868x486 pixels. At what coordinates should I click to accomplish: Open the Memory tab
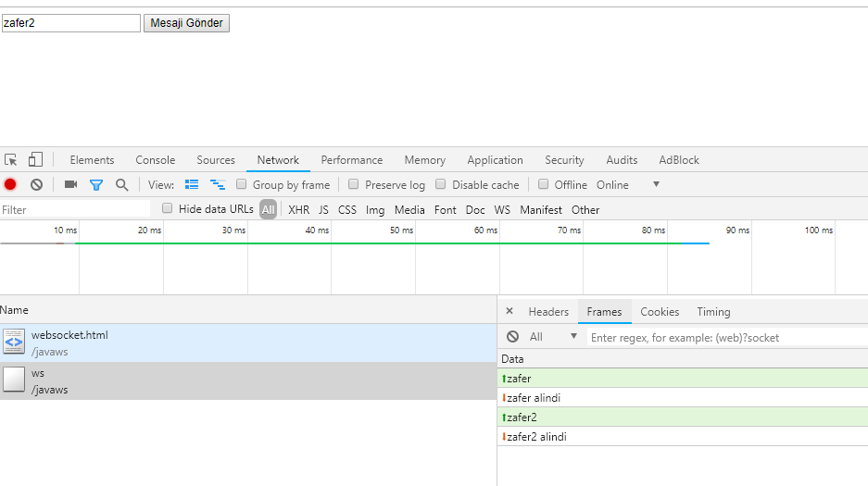(x=424, y=160)
